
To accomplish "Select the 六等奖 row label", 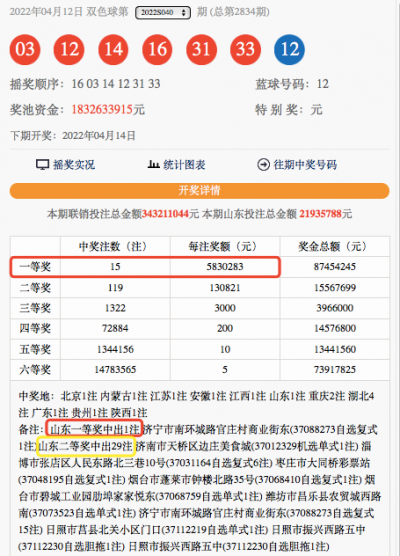I will (35, 370).
